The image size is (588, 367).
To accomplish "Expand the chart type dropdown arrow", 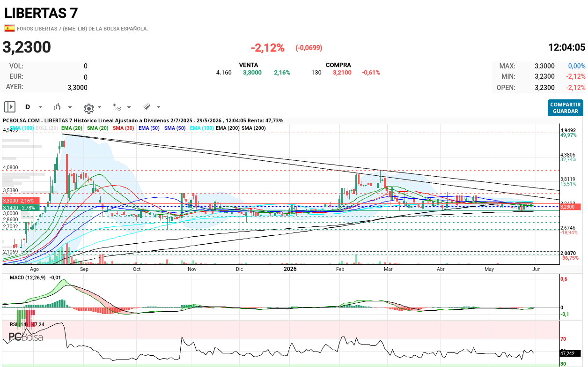I will pyautogui.click(x=70, y=107).
